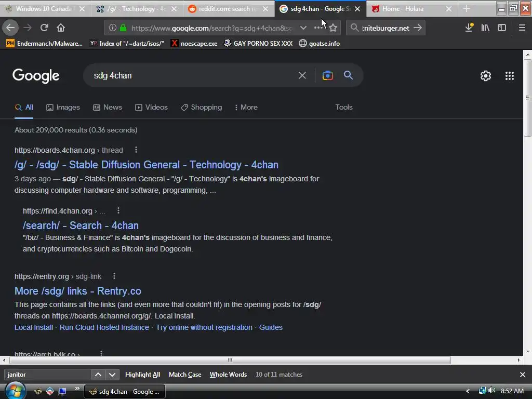View site information icon in address bar
Screen dimensions: 532x399
[x=113, y=28]
